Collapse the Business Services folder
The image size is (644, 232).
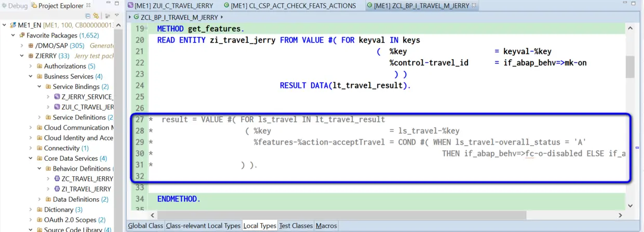31,76
